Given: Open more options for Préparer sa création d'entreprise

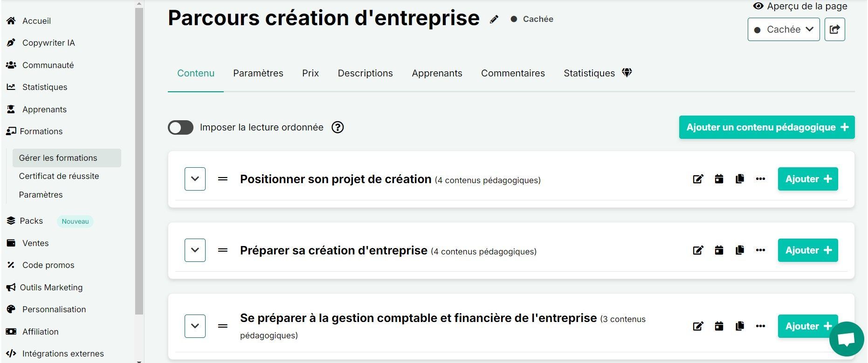Looking at the screenshot, I should pos(760,250).
